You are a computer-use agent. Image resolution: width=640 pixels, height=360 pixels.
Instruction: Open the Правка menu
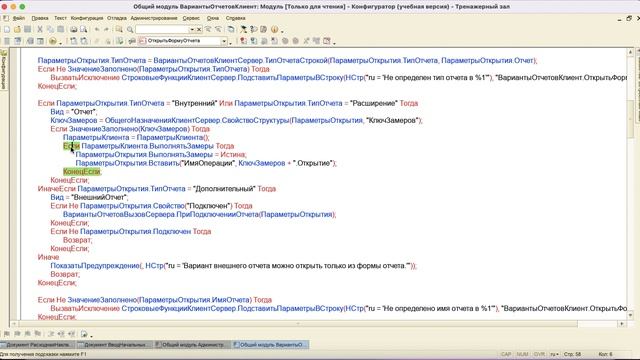[x=40, y=18]
